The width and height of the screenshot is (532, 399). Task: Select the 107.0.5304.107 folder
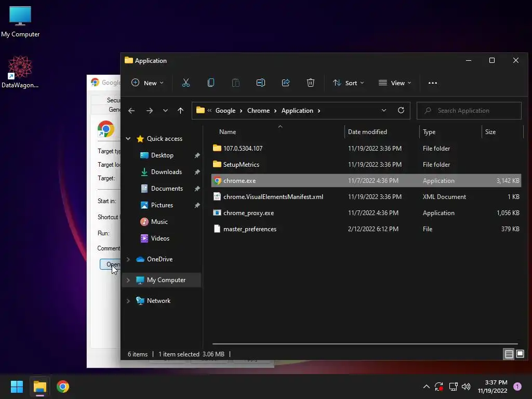243,148
